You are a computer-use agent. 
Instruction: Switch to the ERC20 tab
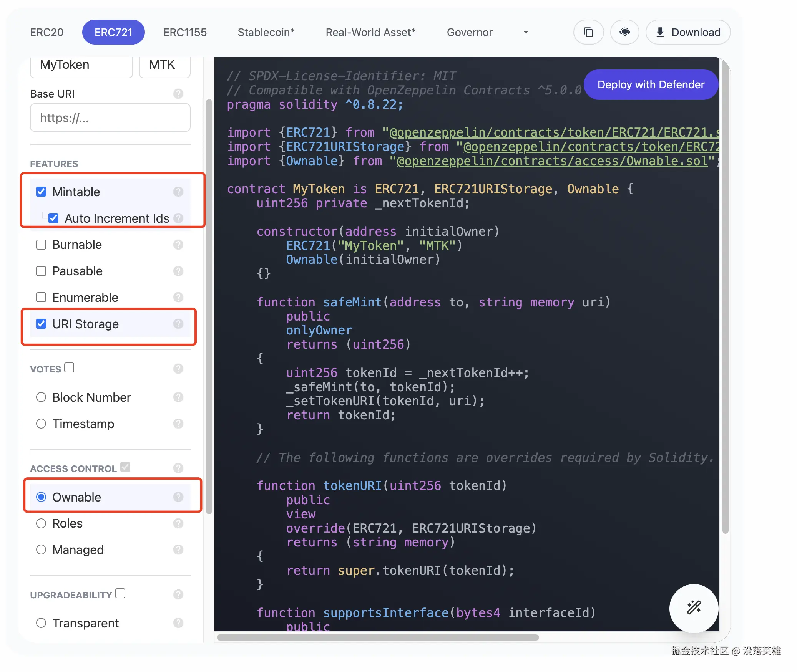pyautogui.click(x=46, y=32)
